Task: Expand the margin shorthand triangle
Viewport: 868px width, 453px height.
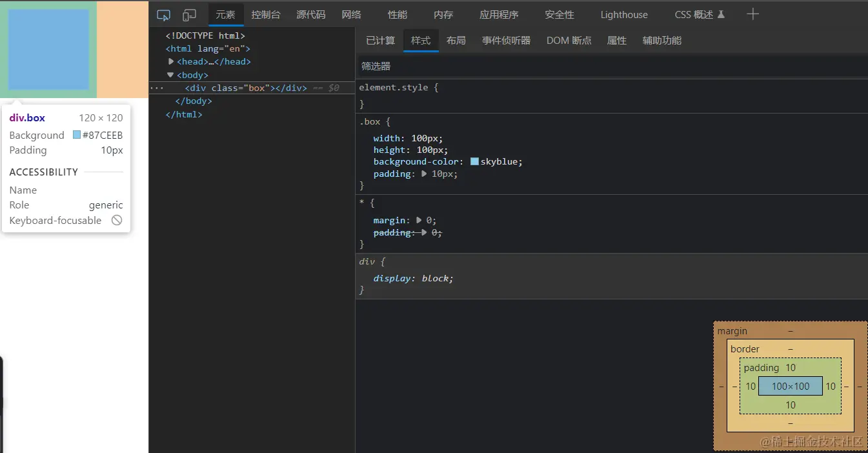Action: [x=419, y=220]
